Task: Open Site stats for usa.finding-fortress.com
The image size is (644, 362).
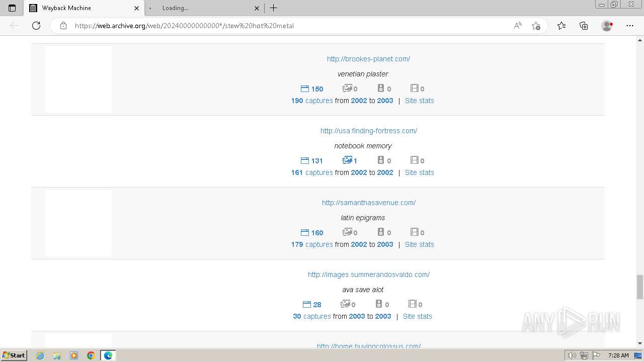Action: [x=420, y=172]
